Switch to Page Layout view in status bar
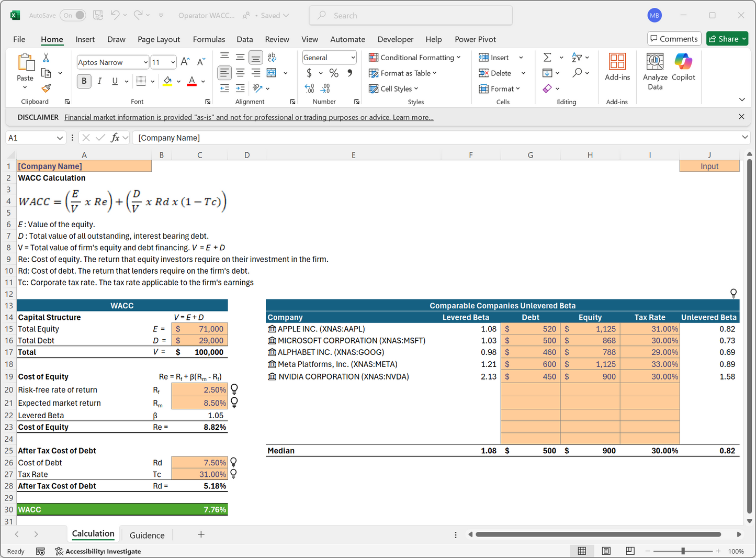This screenshot has width=756, height=558. tap(606, 551)
